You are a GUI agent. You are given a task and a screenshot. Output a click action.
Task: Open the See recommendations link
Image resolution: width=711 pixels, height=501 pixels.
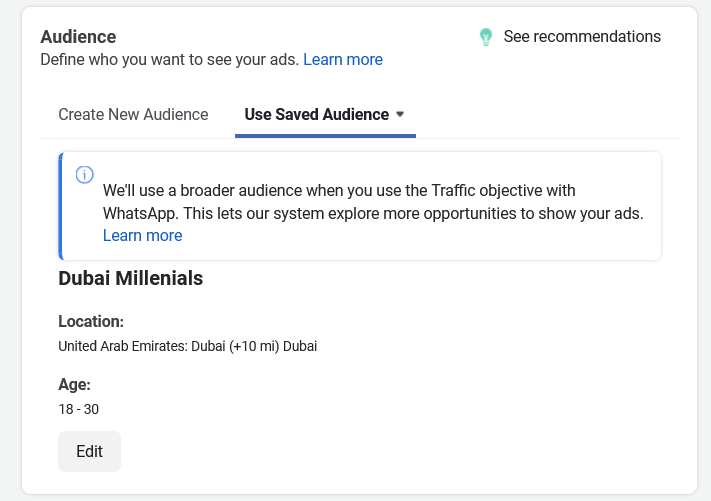[581, 37]
